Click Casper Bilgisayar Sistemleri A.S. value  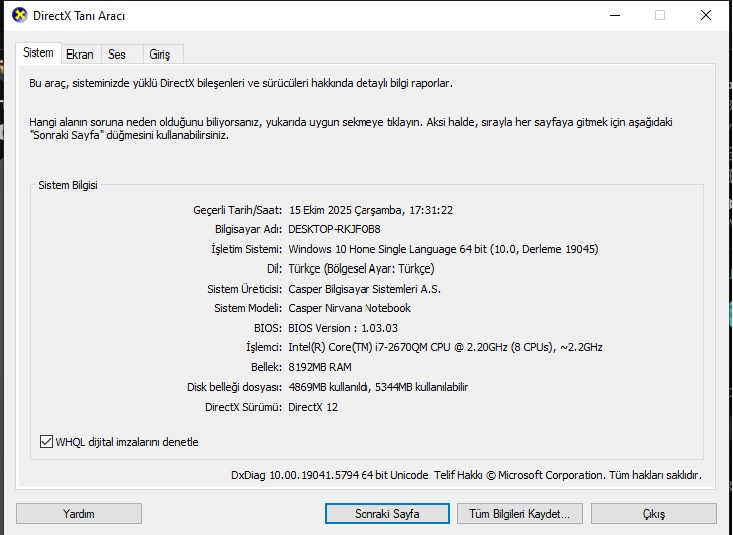click(x=365, y=289)
